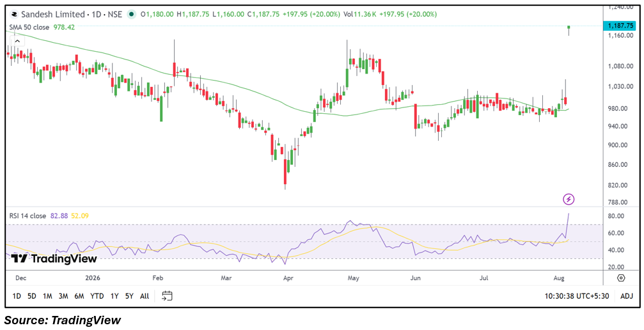Click the SMA value 978.42
This screenshot has width=644, height=330.
[x=64, y=27]
